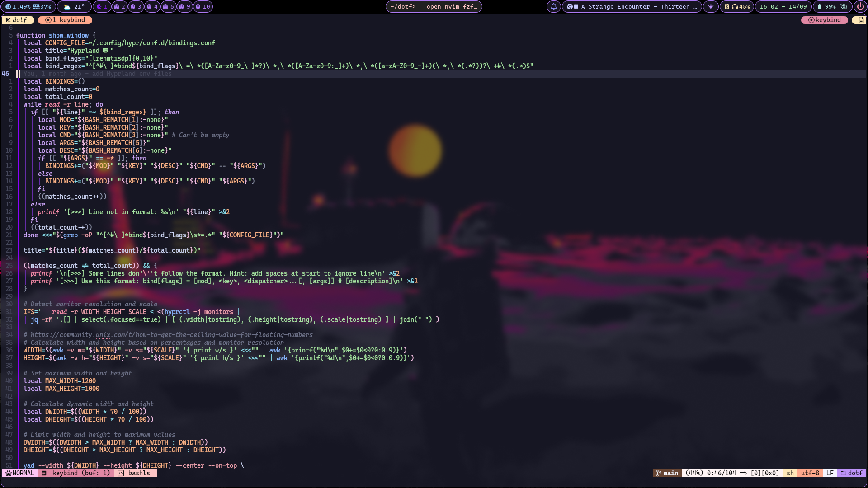Image resolution: width=868 pixels, height=488 pixels.
Task: Switch to workspace 10
Action: coord(203,7)
